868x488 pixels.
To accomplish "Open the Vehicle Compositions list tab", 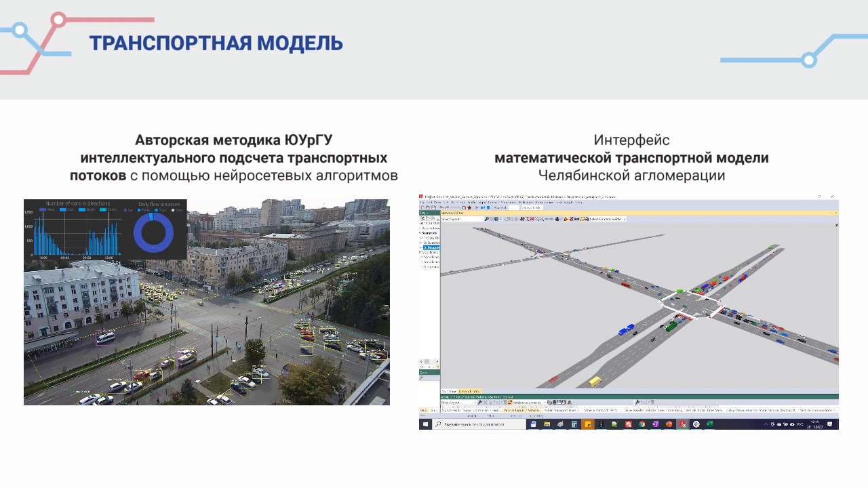I will [x=818, y=410].
